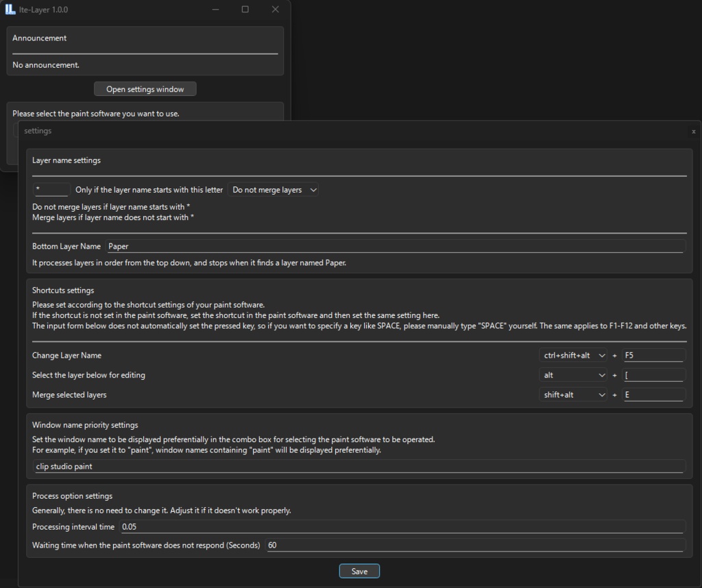
Task: Click the No announcement. text
Action: [46, 65]
